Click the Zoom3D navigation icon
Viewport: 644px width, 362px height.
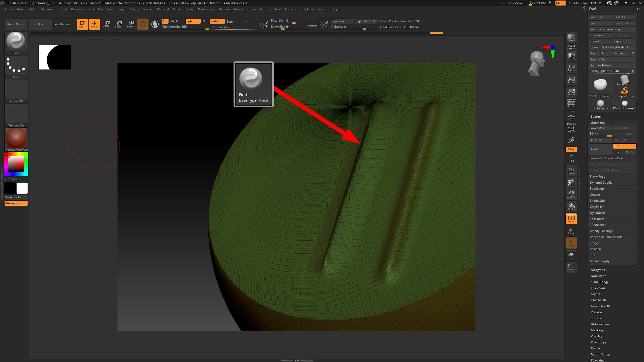click(x=571, y=195)
